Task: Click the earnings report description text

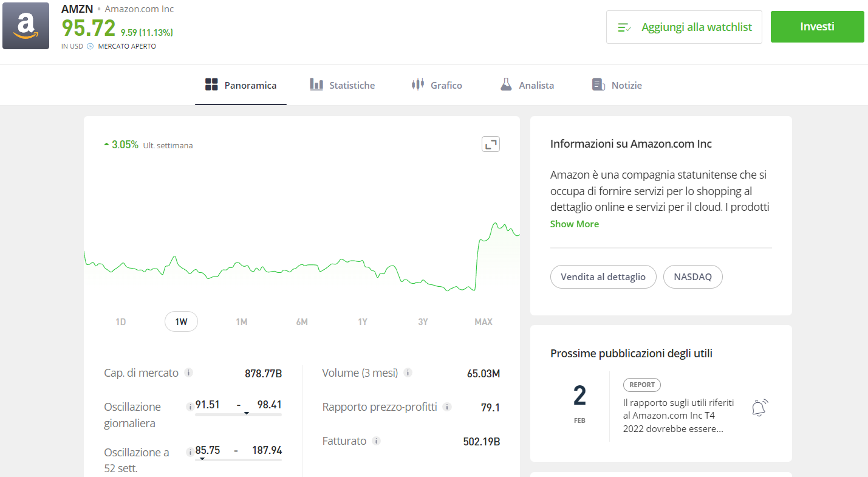Action: coord(678,416)
